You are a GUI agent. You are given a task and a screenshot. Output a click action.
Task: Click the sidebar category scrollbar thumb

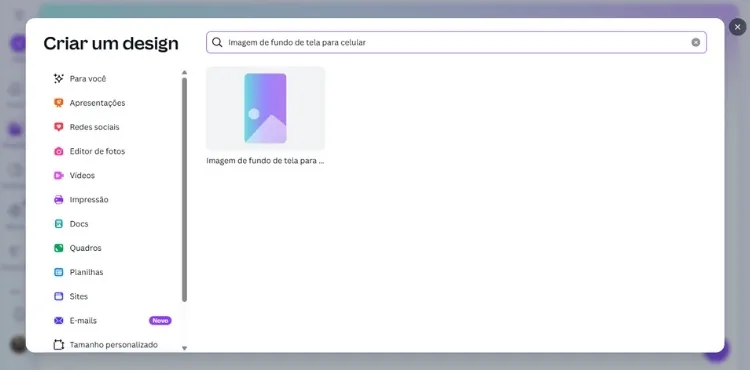[184, 189]
